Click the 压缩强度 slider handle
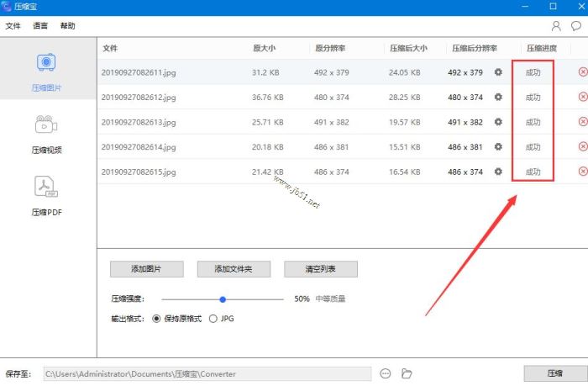Viewport: 588px width, 386px height. point(223,299)
